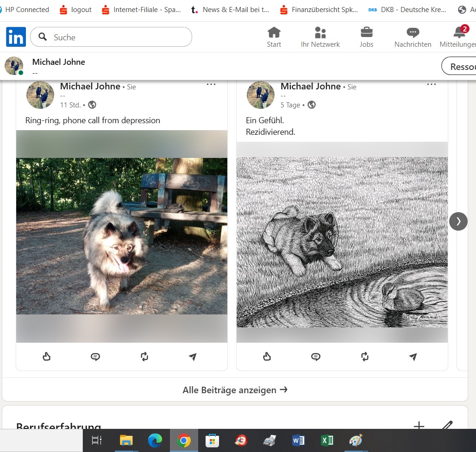
Task: Click 'Alle Beiträge anzeigen' link
Action: 235,390
